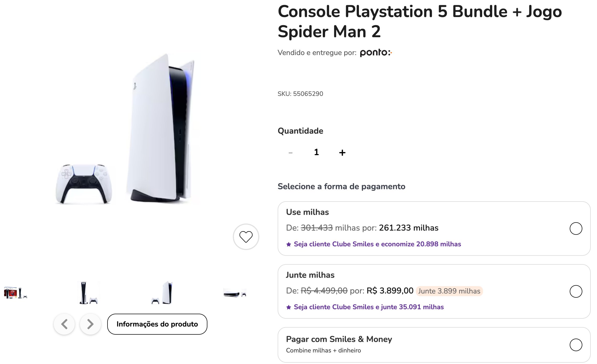Screen dimensions: 597x364
Task: Click the Ponto seller logo
Action: (x=375, y=53)
